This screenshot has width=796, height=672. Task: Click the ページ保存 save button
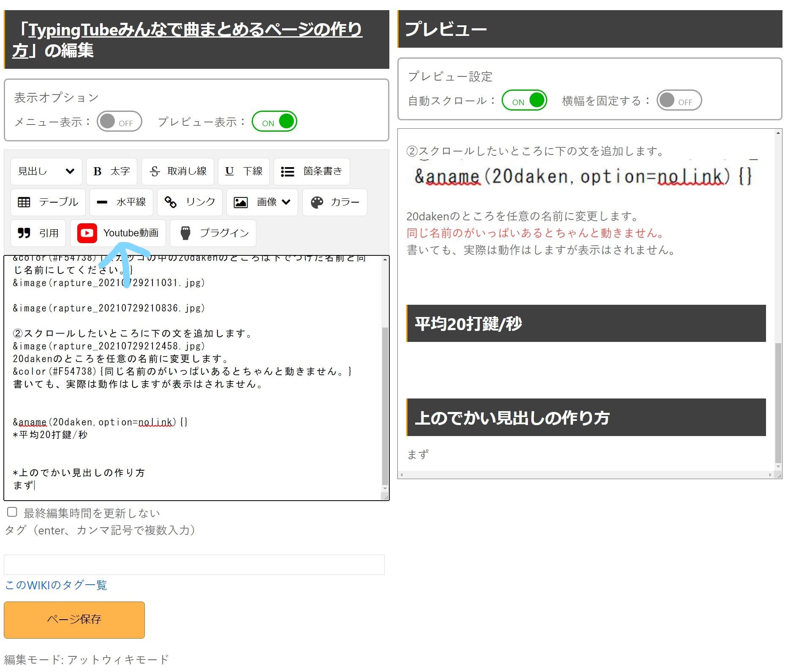[74, 620]
